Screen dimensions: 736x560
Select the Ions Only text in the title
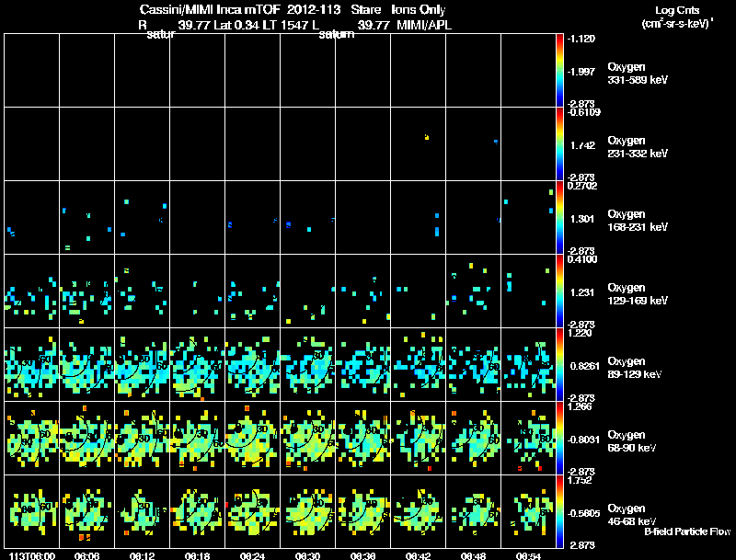(419, 9)
